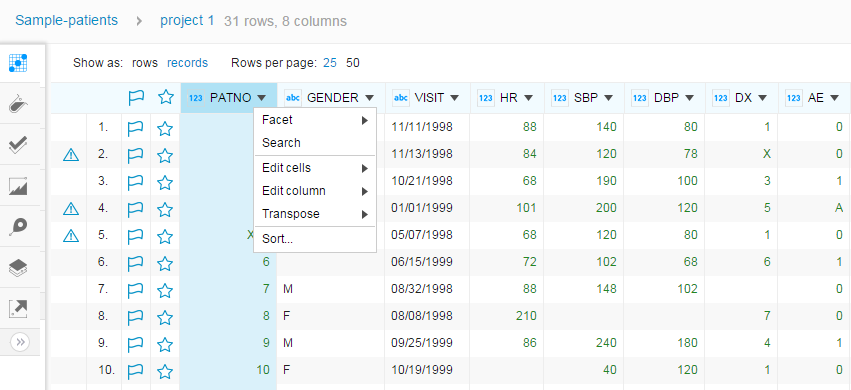Open SBP column dropdown arrow
The width and height of the screenshot is (851, 390).
(x=608, y=98)
